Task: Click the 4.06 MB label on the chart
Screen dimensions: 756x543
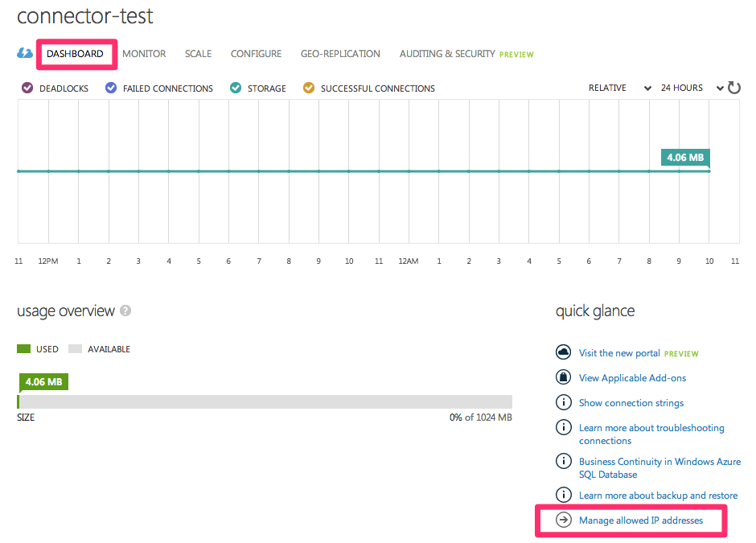Action: pyautogui.click(x=684, y=158)
